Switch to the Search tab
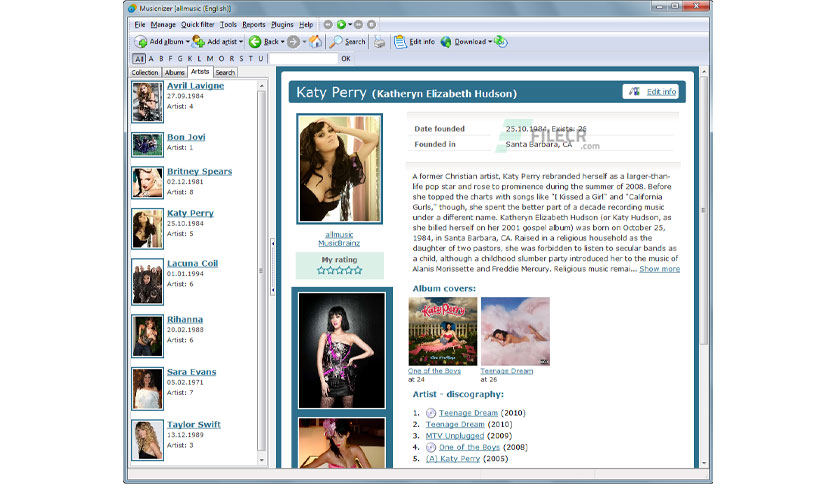The image size is (836, 484). 225,72
